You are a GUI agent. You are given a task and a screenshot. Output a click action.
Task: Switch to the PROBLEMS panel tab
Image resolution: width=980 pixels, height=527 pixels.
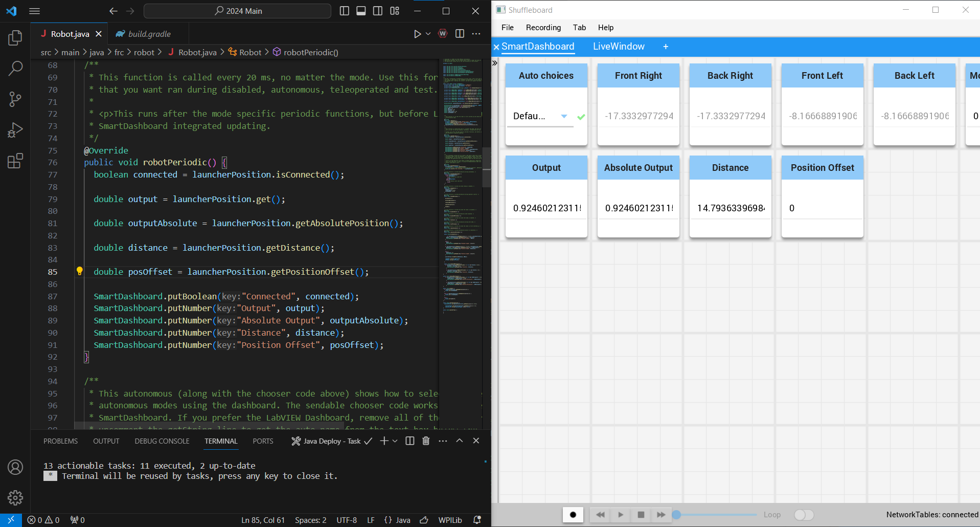click(60, 441)
